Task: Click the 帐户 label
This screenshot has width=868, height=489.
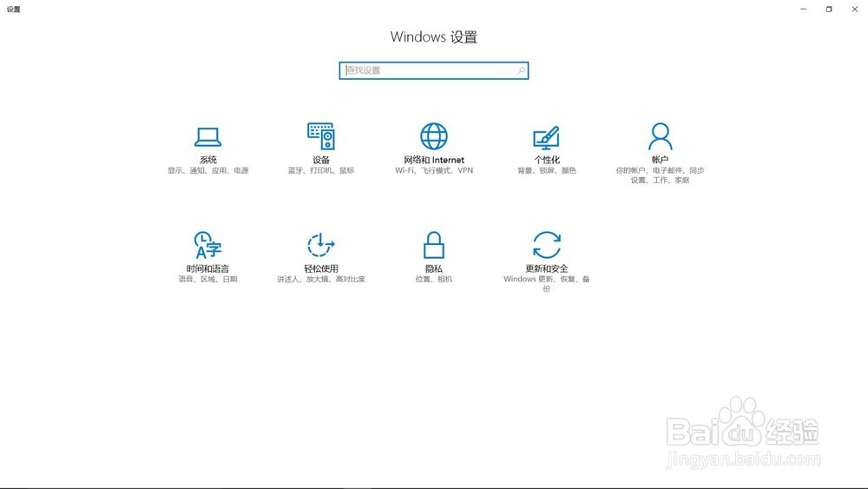Action: pos(660,160)
